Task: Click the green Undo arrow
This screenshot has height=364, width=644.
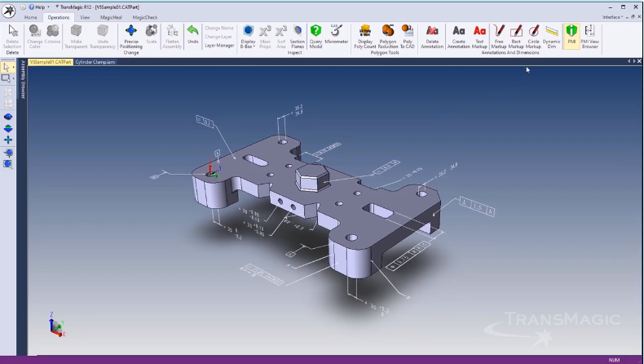Action: click(192, 33)
